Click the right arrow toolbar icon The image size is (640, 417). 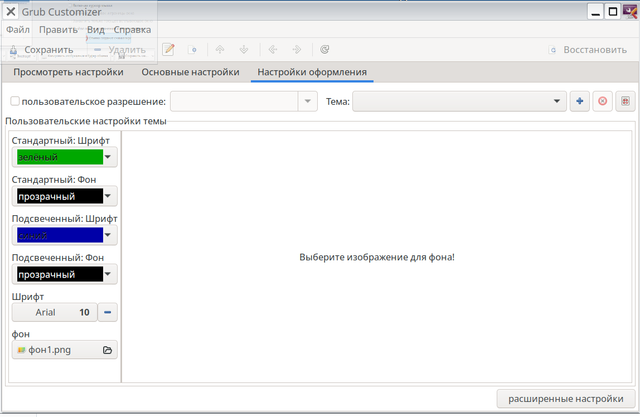297,50
